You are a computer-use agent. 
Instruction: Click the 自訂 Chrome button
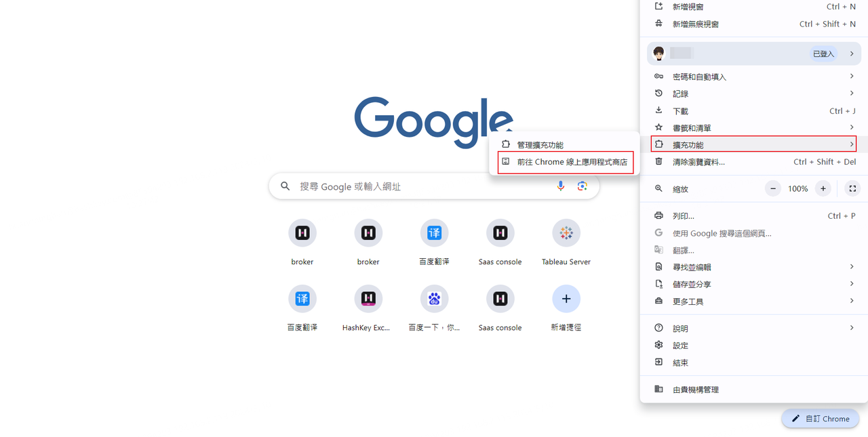click(x=820, y=419)
